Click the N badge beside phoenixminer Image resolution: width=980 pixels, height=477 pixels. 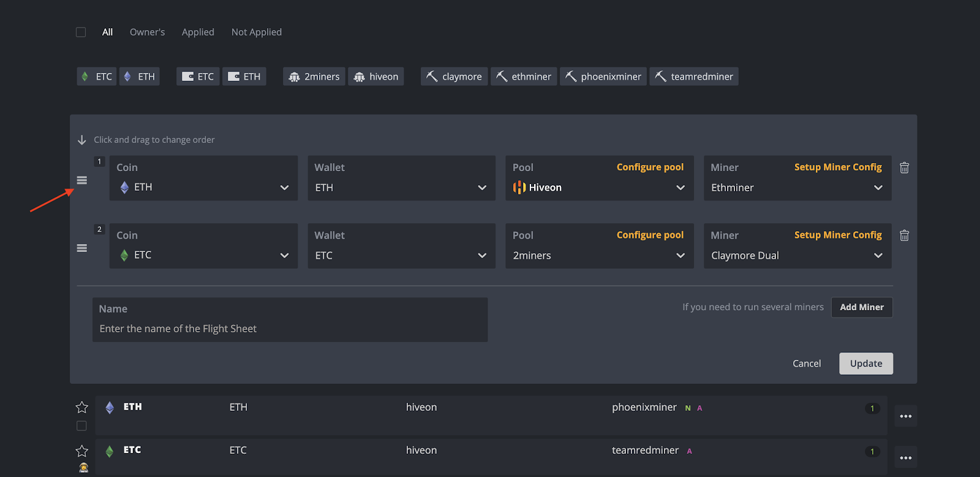point(688,408)
